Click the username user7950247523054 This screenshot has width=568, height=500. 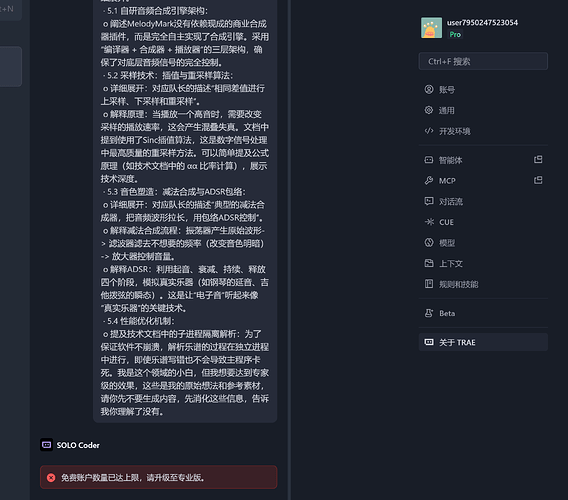(483, 23)
